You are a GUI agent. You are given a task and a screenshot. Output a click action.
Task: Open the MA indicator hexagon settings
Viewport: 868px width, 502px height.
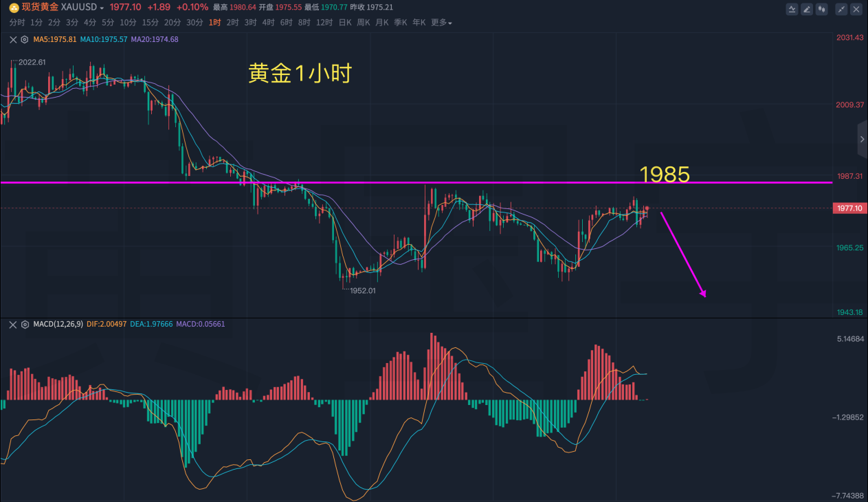pos(25,39)
